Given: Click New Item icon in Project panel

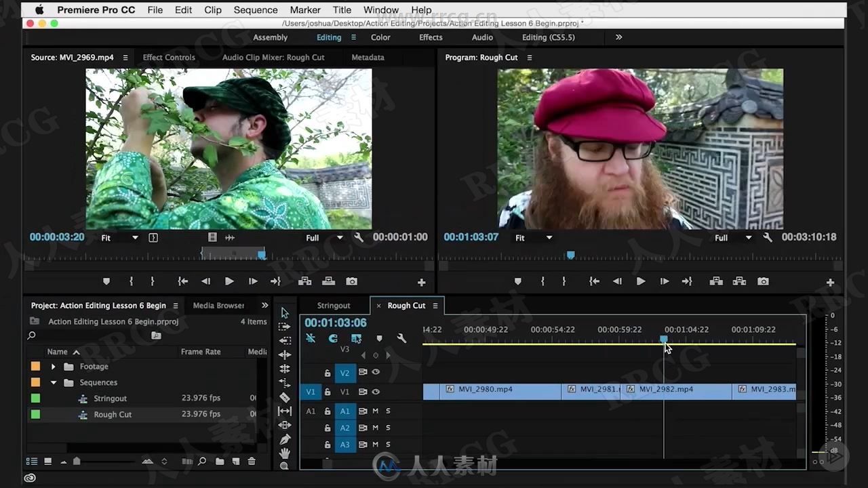Looking at the screenshot, I should click(235, 462).
